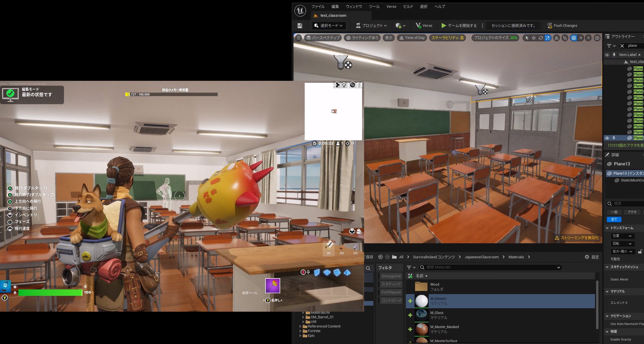Click the Push Changes button
This screenshot has width=644, height=344.
pos(562,25)
